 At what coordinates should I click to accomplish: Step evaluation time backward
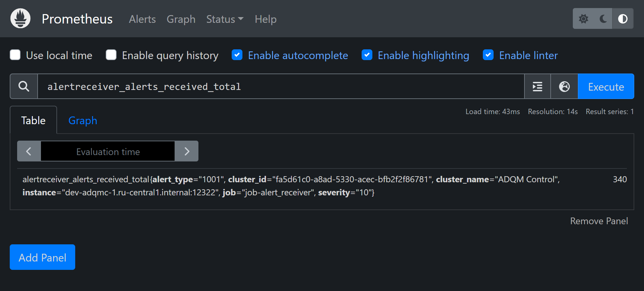coord(29,151)
